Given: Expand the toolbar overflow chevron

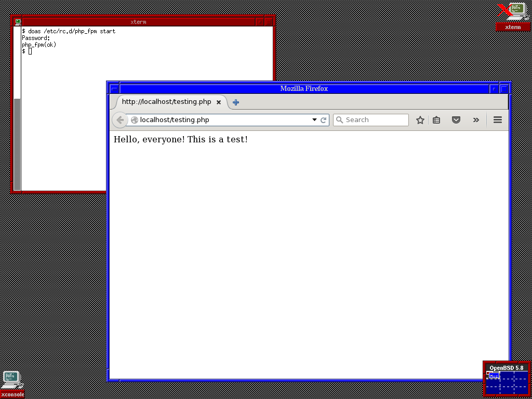Looking at the screenshot, I should (476, 120).
